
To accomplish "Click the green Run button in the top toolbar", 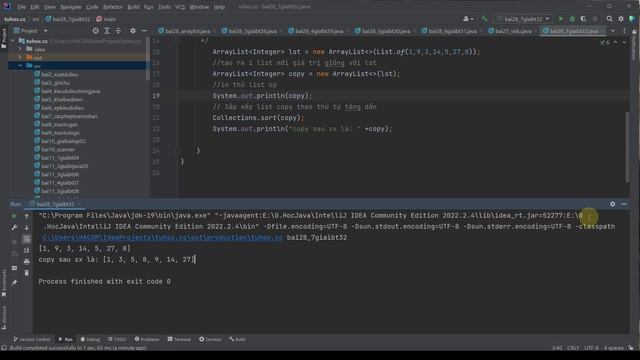I will coord(561,19).
